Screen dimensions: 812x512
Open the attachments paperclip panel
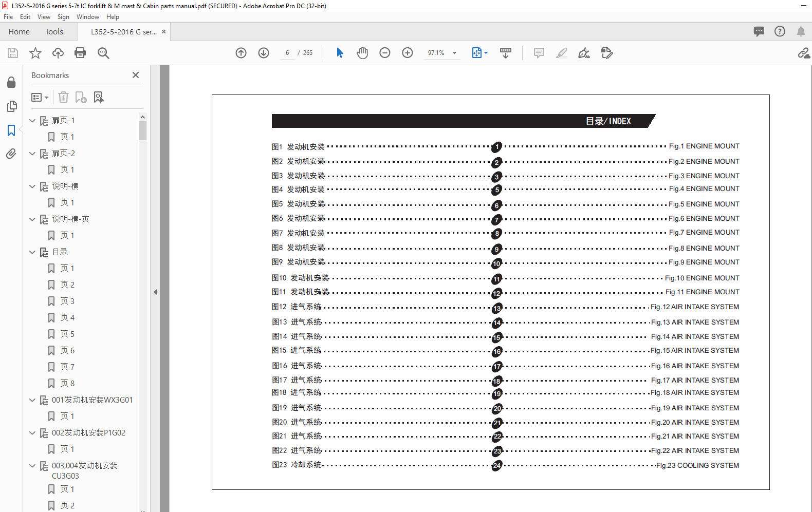coord(11,154)
